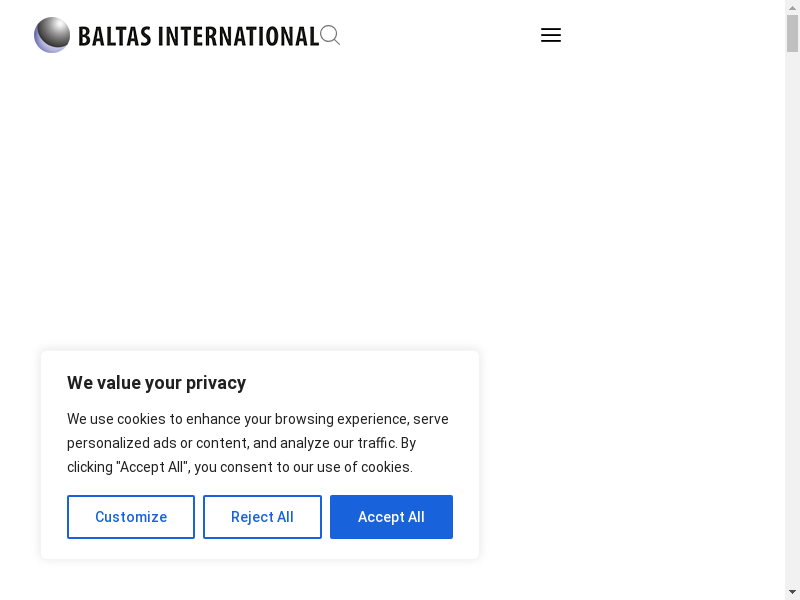
Task: Click the BALTAS INTERNATIONAL wordmark
Action: (x=198, y=37)
